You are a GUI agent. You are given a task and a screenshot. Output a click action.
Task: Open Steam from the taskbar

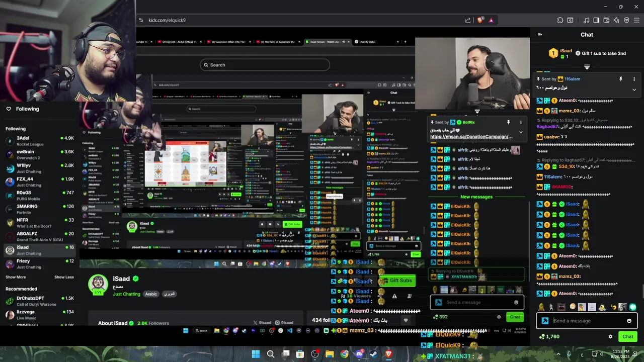coord(374,354)
